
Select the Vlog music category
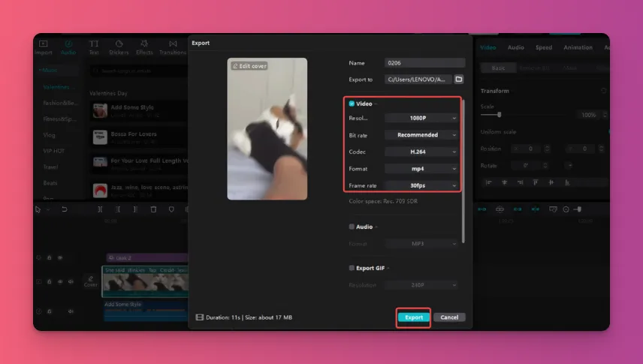tap(50, 135)
